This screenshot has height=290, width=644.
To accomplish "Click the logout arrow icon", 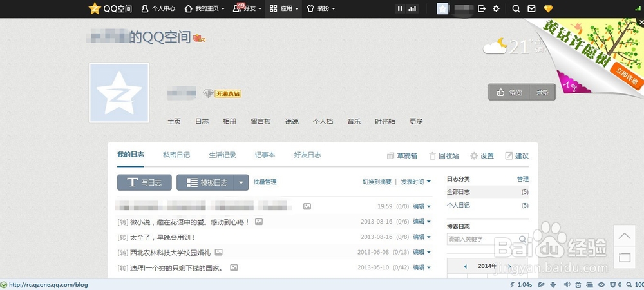I will (x=482, y=8).
